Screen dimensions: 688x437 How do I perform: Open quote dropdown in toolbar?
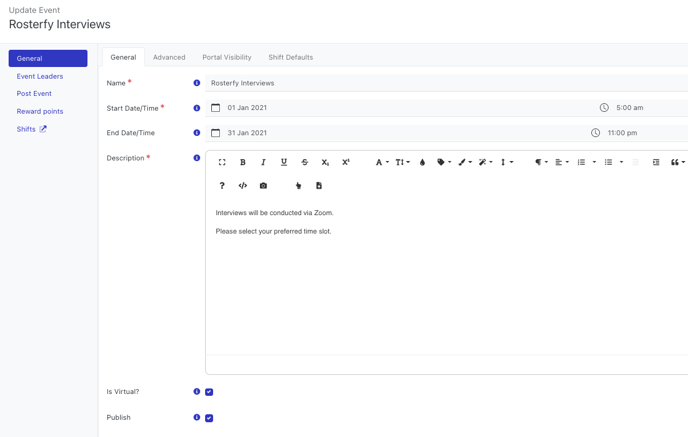coord(677,162)
